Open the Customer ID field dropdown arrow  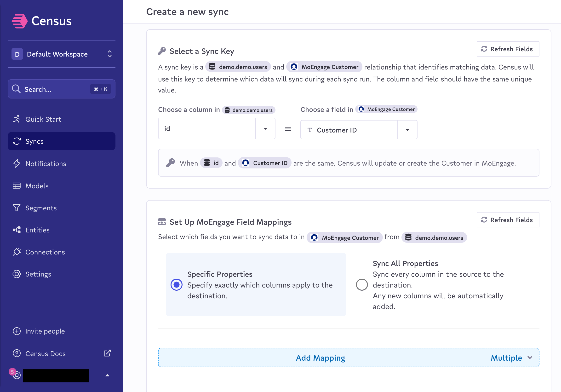(x=407, y=130)
